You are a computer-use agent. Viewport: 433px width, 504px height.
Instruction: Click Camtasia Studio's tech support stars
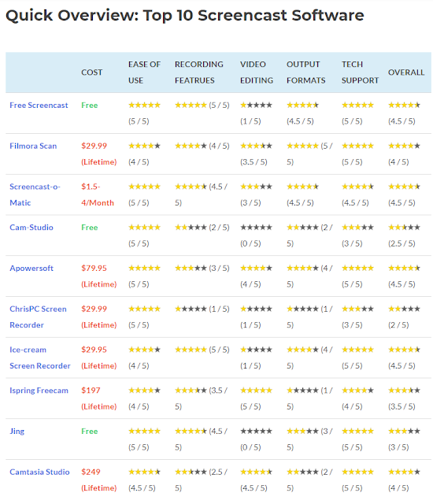(357, 472)
